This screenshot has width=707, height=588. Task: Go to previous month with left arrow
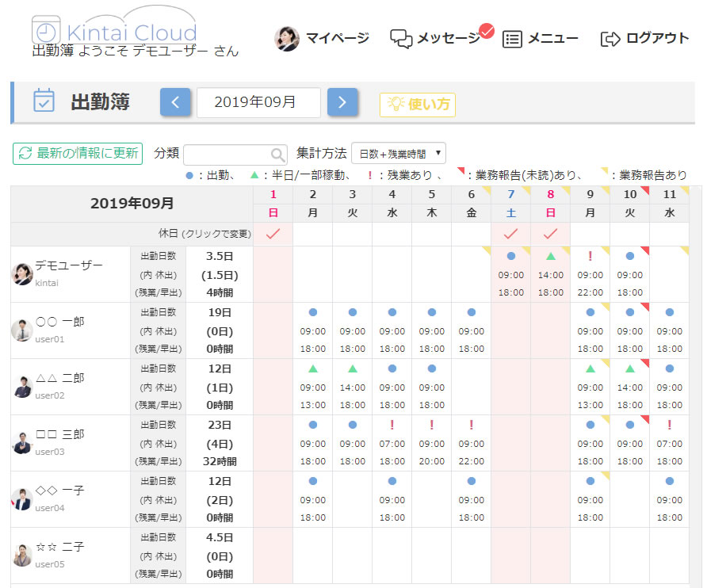click(x=175, y=102)
